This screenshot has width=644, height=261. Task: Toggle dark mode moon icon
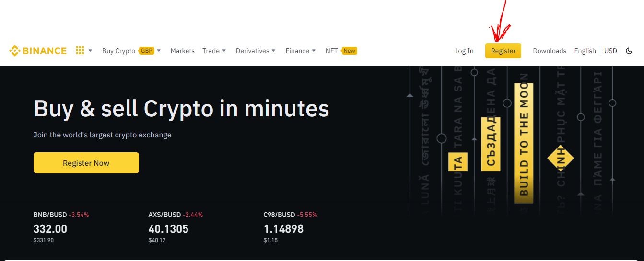tap(629, 51)
